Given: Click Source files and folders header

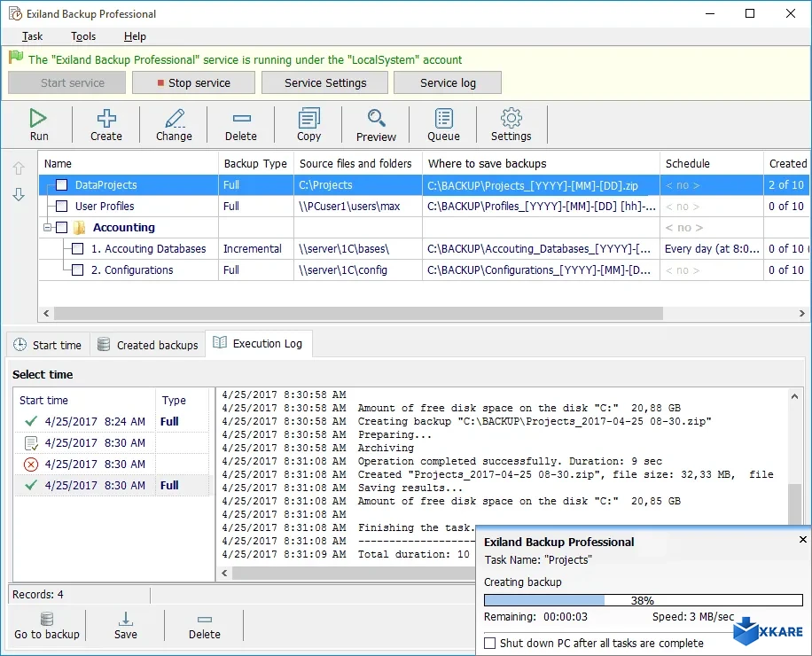Looking at the screenshot, I should pos(358,164).
